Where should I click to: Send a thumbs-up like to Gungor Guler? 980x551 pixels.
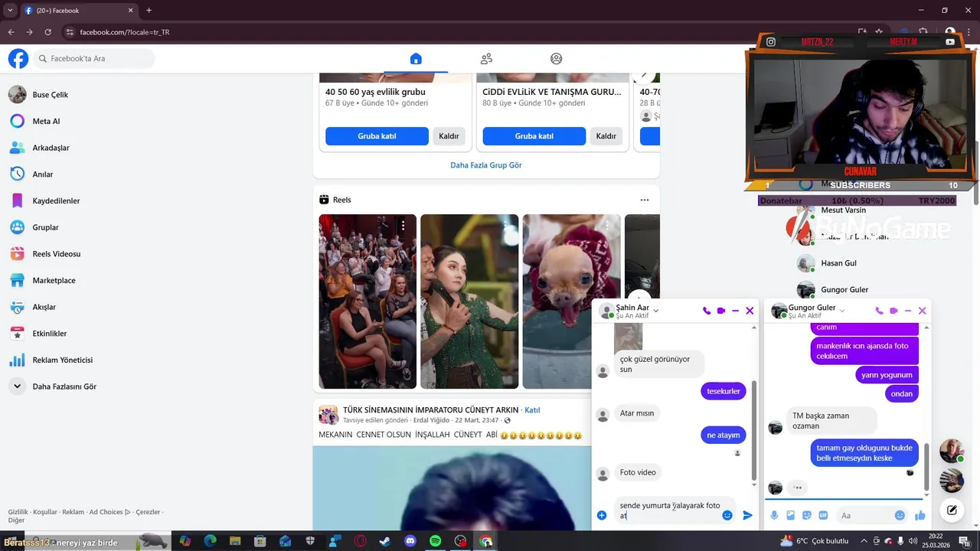[x=920, y=516]
